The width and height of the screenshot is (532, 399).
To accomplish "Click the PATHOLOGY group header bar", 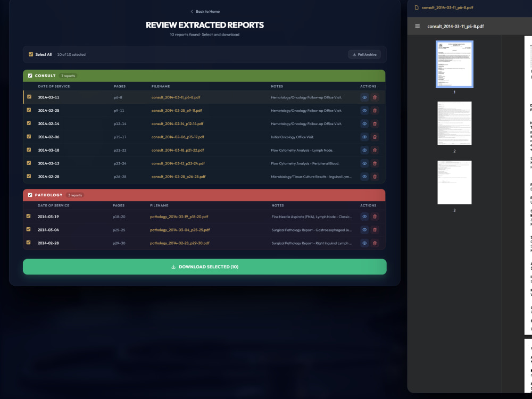I will 204,195.
